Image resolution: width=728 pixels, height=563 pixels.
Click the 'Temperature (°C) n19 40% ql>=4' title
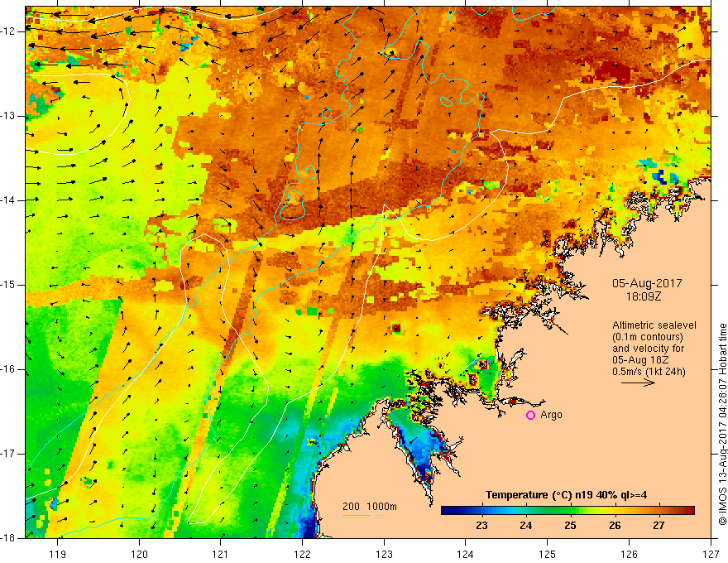[566, 495]
